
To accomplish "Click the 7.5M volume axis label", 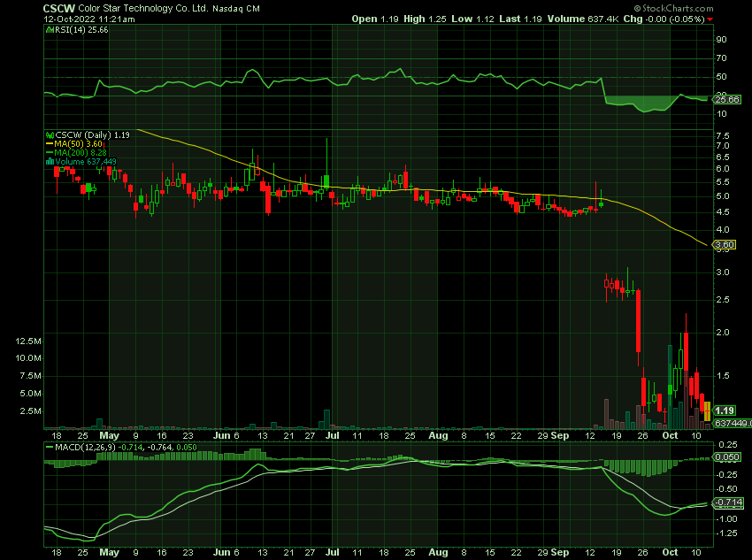I will (31, 376).
